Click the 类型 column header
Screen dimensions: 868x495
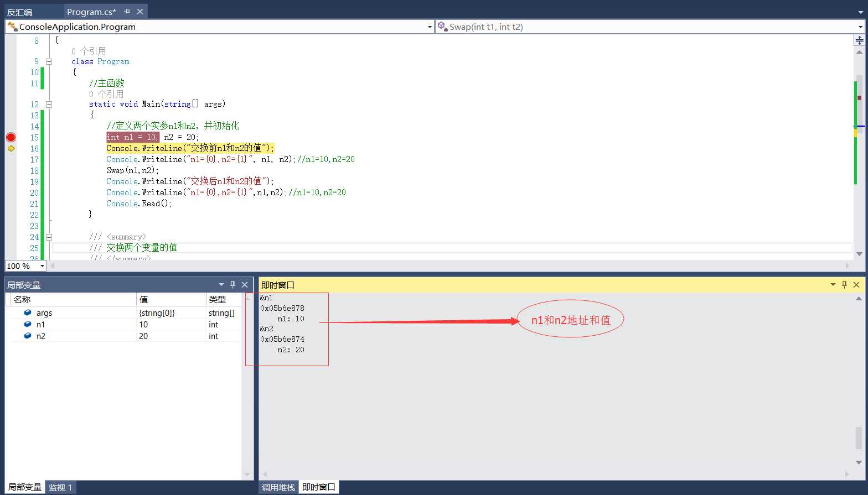pyautogui.click(x=224, y=299)
